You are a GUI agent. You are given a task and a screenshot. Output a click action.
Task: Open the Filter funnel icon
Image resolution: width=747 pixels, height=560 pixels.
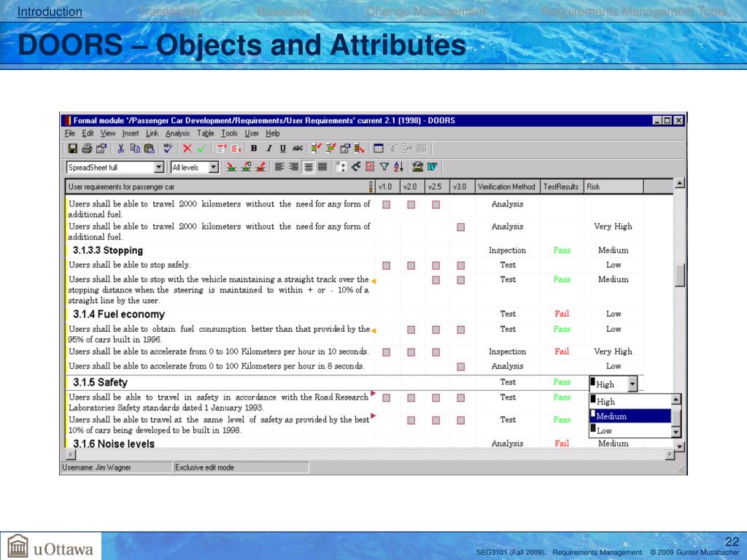coord(384,167)
